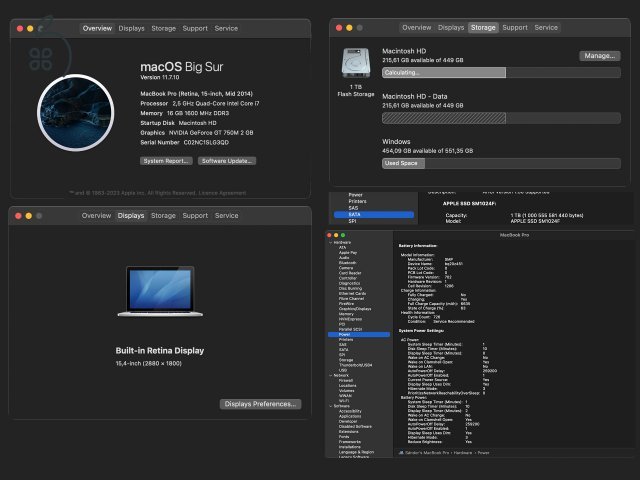
Task: Select Bluetooth in the Hardware list
Action: point(347,263)
